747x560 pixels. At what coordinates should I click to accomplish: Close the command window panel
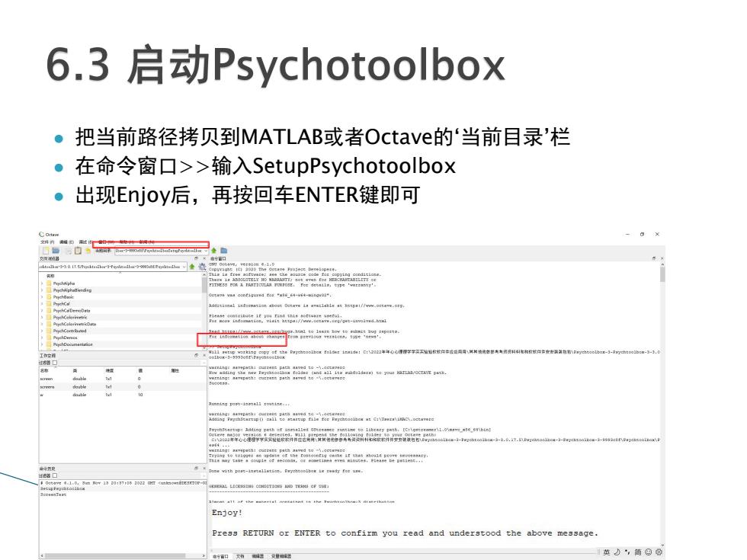(662, 258)
